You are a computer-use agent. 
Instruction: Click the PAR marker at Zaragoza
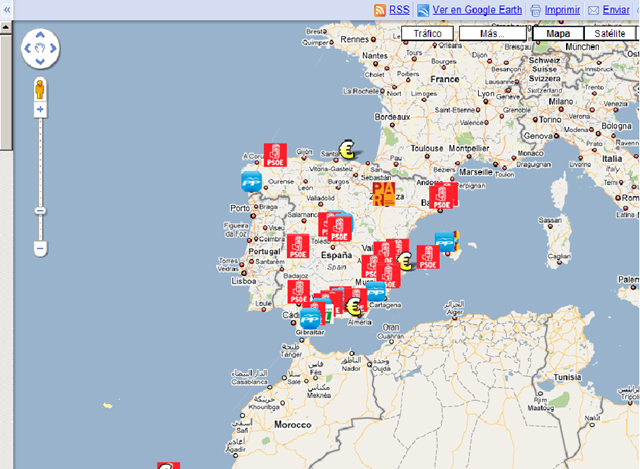coord(384,194)
